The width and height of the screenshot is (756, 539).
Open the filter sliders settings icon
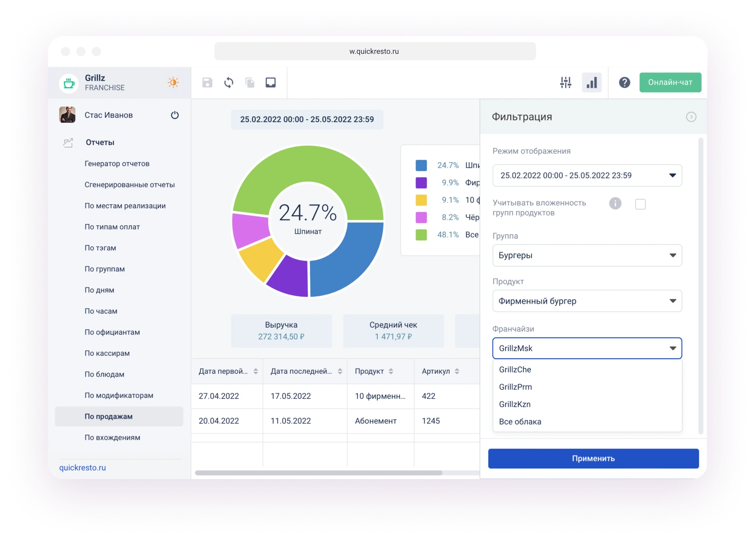565,83
